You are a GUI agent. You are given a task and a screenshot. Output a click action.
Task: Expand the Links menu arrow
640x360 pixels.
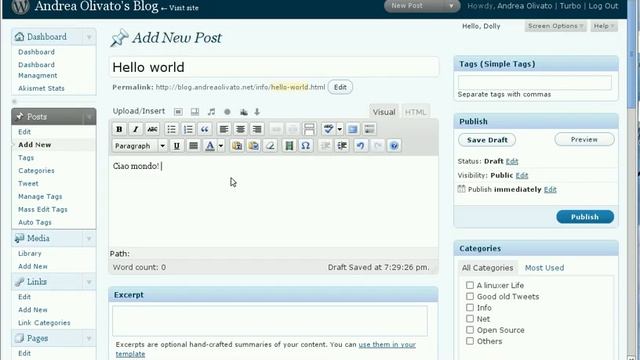(x=89, y=282)
